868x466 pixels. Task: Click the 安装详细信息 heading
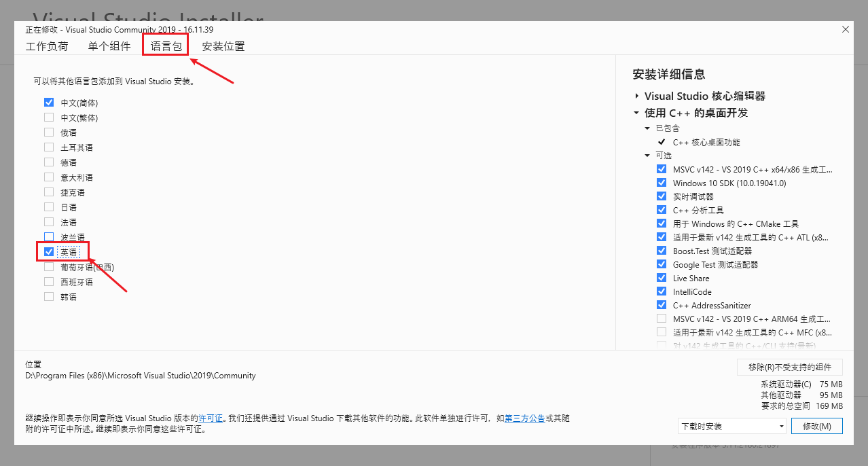tap(669, 74)
